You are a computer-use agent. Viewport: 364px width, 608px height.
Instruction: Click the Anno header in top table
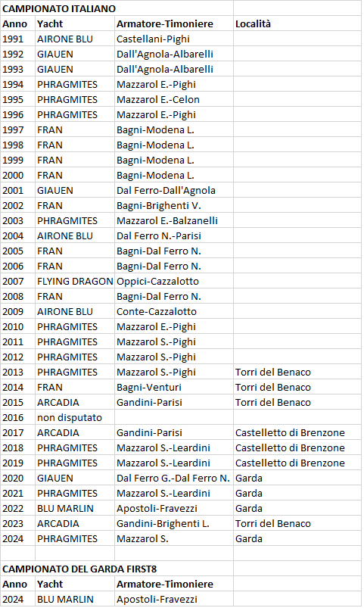pos(18,23)
